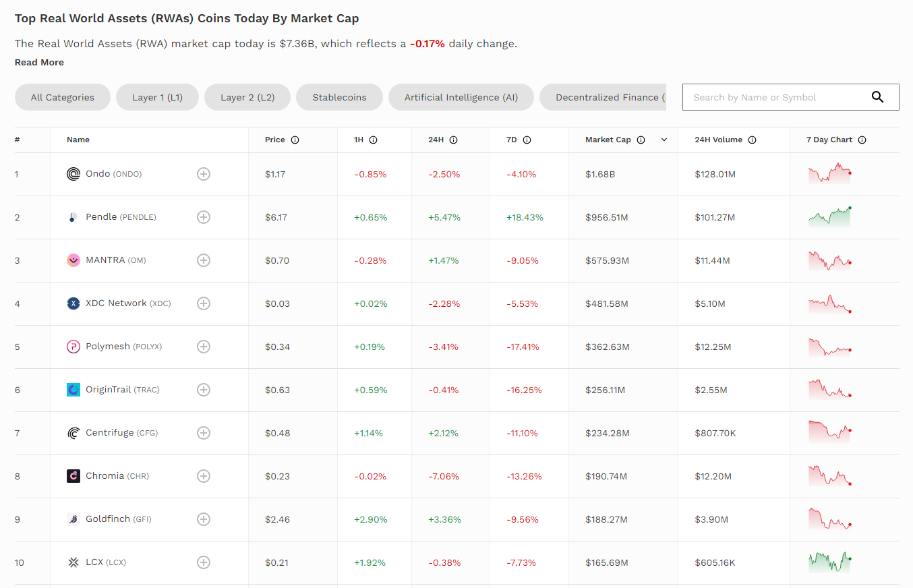
Task: Click the 24H Volume info icon
Action: (x=752, y=140)
